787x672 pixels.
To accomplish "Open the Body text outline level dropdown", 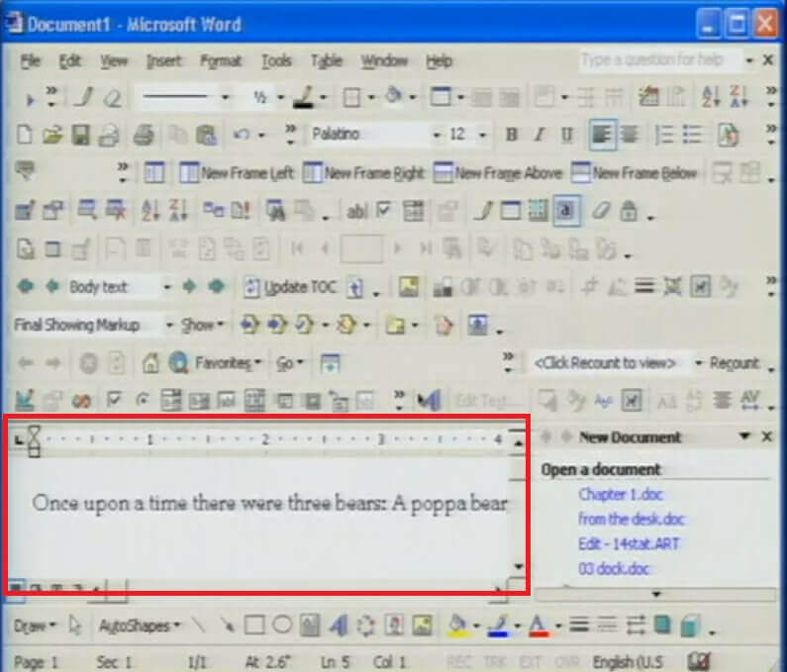I will click(x=167, y=287).
